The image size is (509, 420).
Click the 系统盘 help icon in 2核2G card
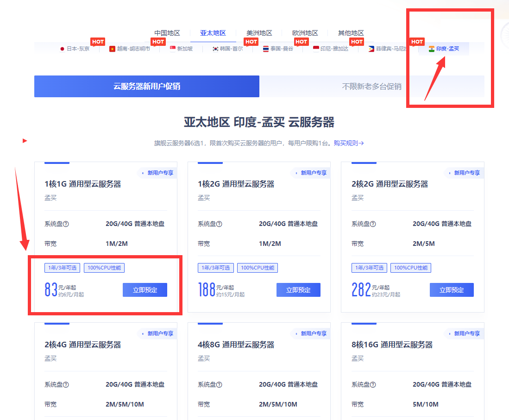pyautogui.click(x=373, y=224)
